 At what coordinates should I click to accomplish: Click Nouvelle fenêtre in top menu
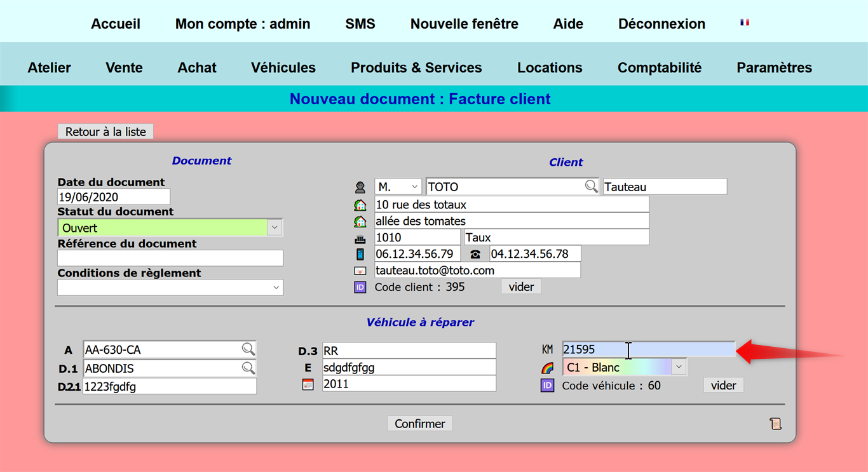click(x=465, y=24)
